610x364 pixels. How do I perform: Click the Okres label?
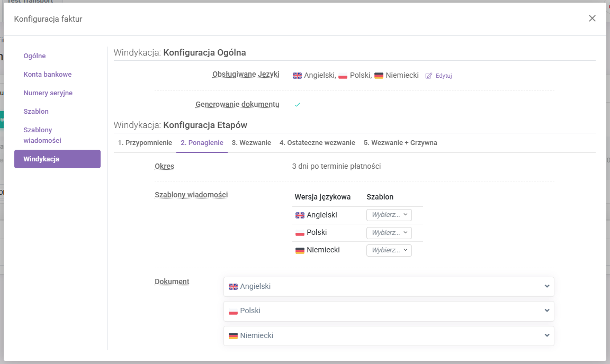(165, 166)
